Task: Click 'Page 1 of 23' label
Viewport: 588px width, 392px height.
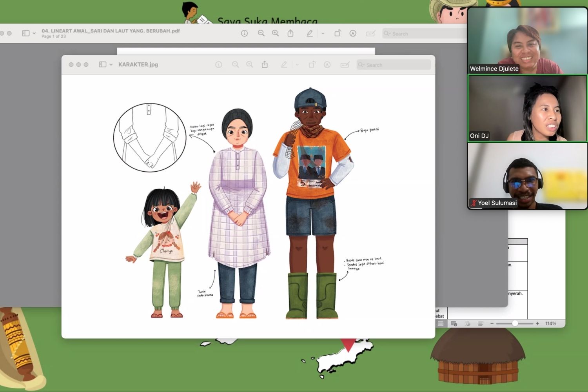Action: pyautogui.click(x=54, y=36)
